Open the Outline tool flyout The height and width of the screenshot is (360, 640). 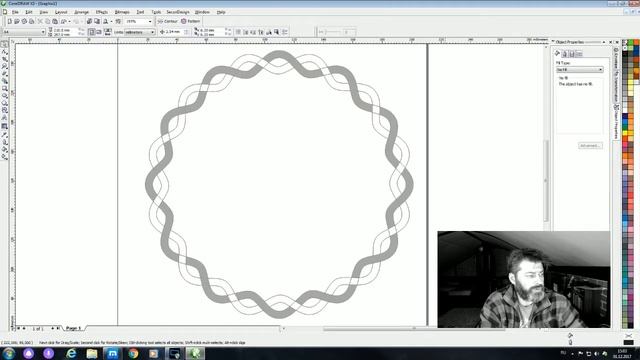(x=4, y=142)
